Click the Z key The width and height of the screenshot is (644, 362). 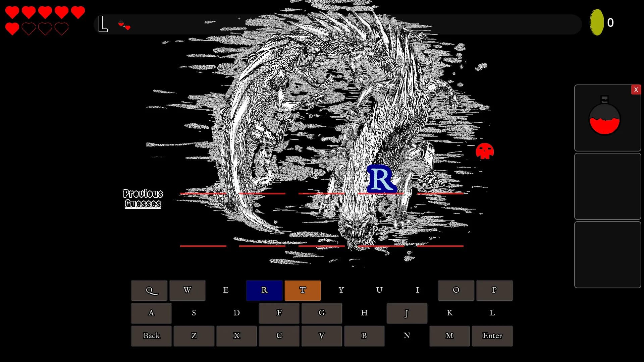[194, 336]
